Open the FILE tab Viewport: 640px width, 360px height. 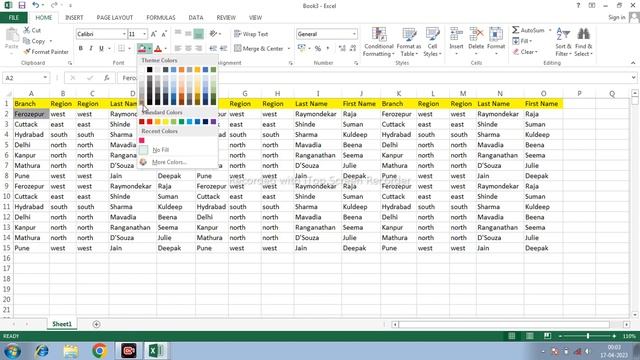pyautogui.click(x=13, y=18)
